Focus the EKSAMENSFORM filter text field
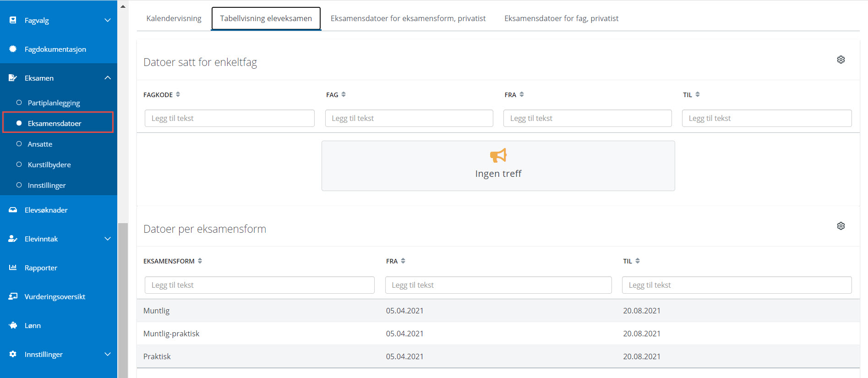 [x=260, y=285]
